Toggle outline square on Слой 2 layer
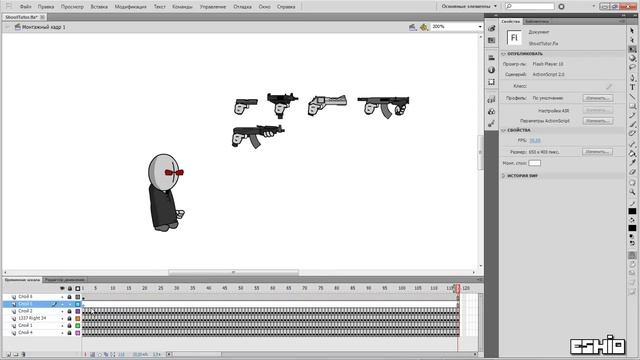The width and height of the screenshot is (640, 360). [x=78, y=311]
